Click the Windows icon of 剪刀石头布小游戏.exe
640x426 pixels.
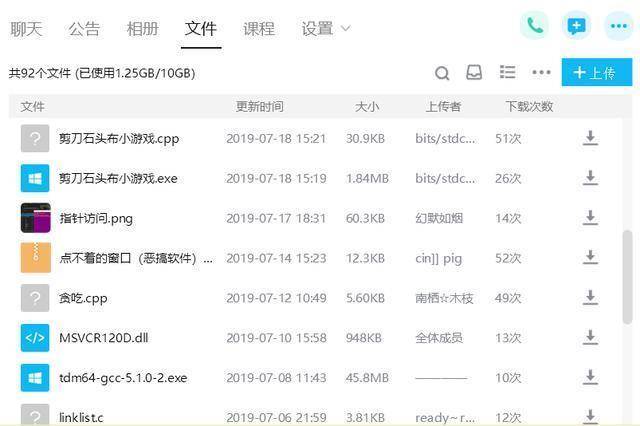pos(35,178)
